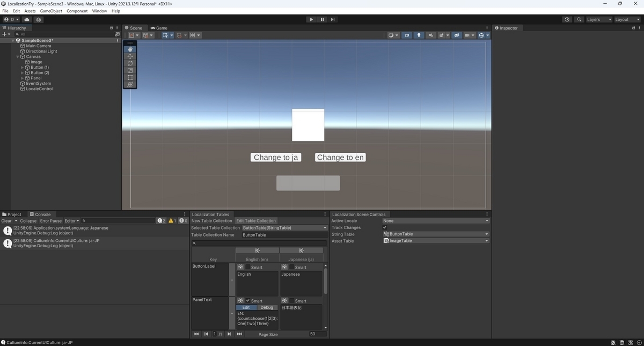644x346 pixels.
Task: Select the Hand tool in scene overlay
Action: pyautogui.click(x=130, y=49)
